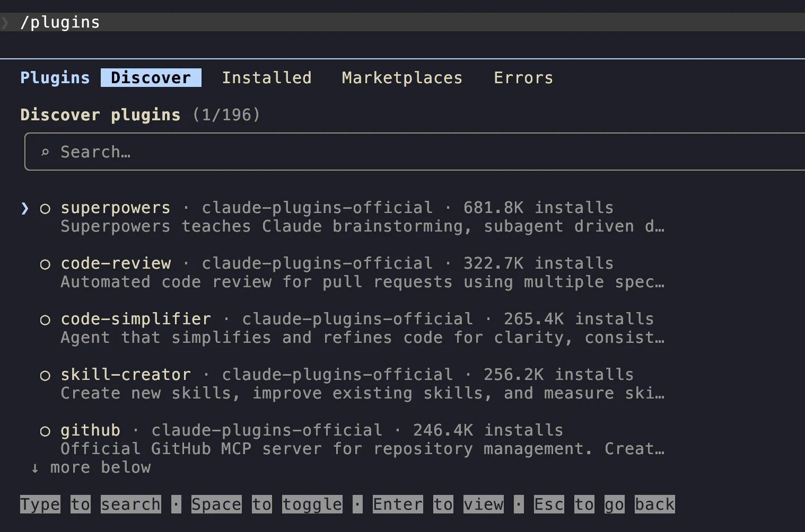This screenshot has height=532, width=805.
Task: Open the Errors tab
Action: [523, 77]
